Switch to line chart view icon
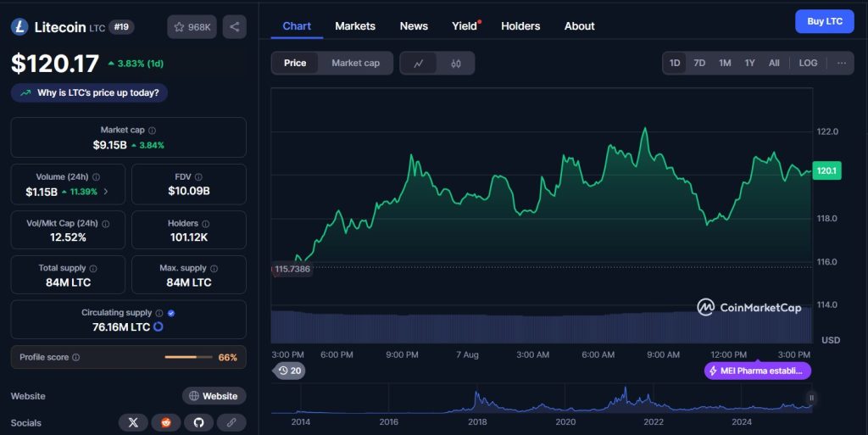Screen dimensions: 868x435 click(419, 63)
